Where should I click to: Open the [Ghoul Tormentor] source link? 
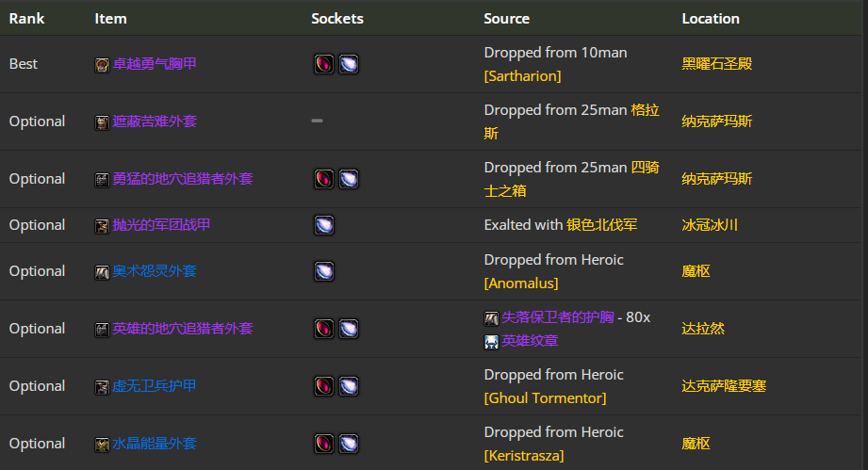tap(546, 398)
